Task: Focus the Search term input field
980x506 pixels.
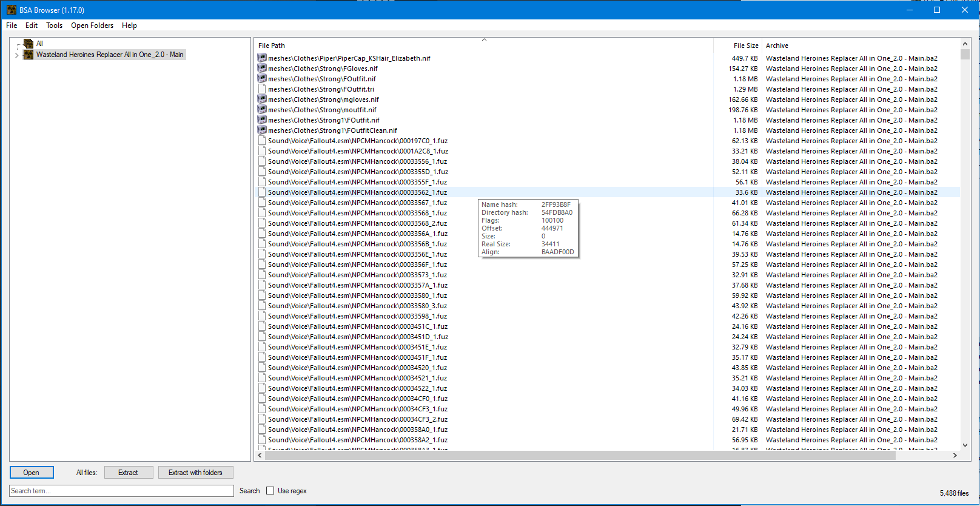Action: point(121,491)
